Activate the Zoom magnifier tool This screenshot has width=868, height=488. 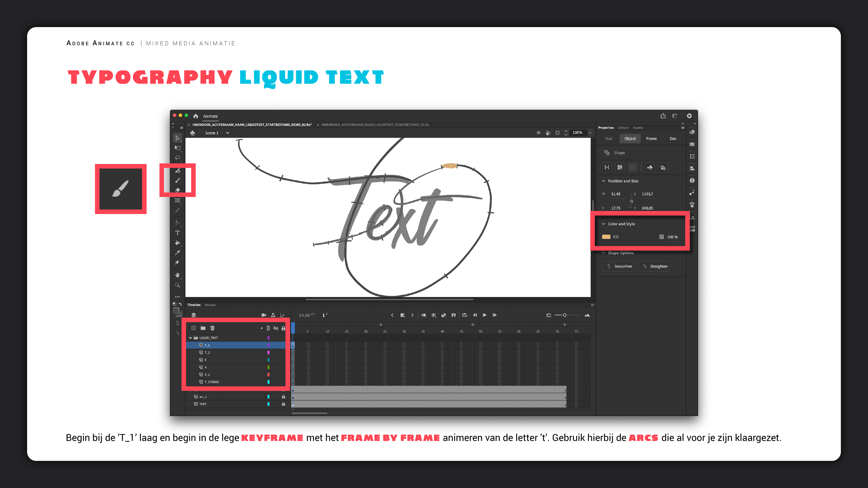[x=177, y=285]
